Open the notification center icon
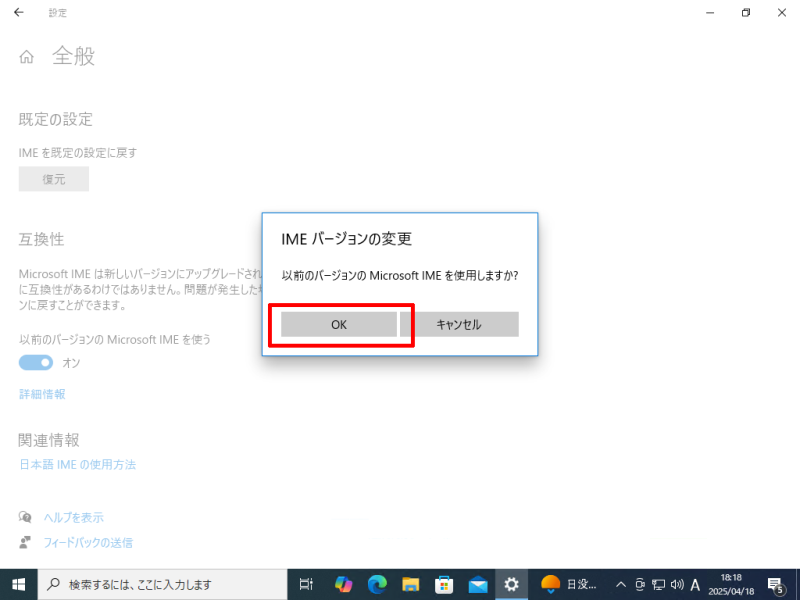 point(776,584)
